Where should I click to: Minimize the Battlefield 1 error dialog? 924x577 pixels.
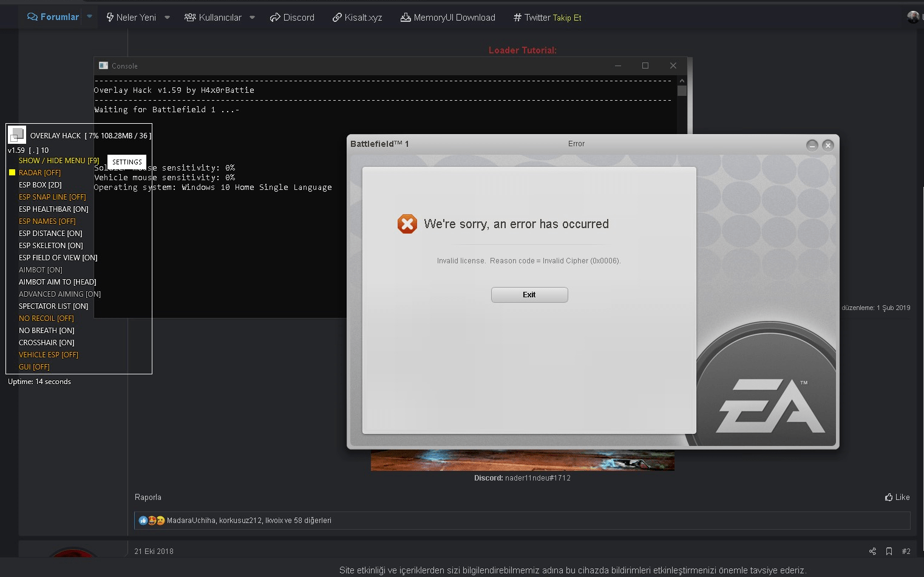click(x=812, y=145)
